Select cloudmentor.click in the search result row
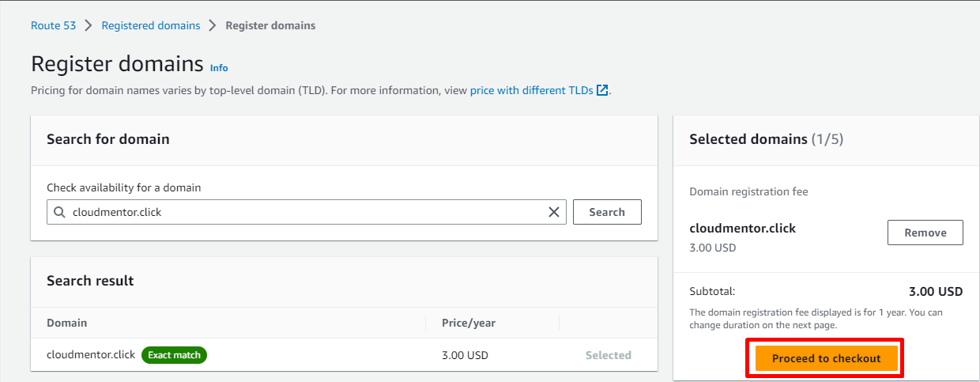The height and width of the screenshot is (382, 980). 91,355
